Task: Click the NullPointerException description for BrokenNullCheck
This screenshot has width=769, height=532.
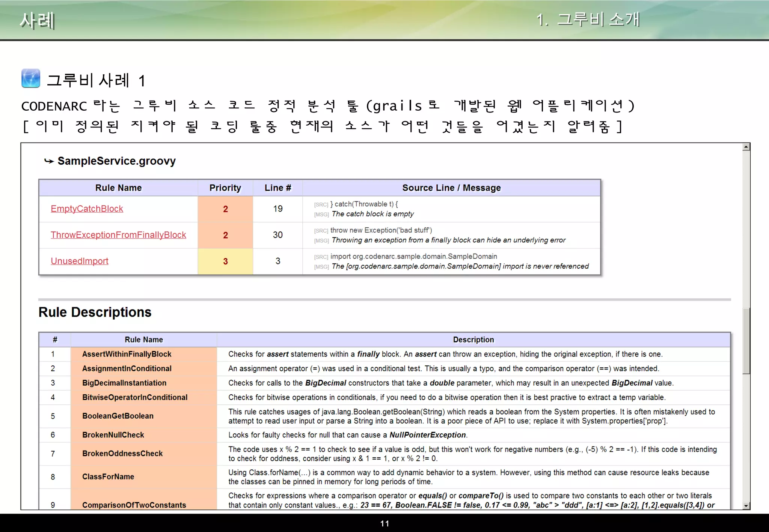Action: coord(348,435)
